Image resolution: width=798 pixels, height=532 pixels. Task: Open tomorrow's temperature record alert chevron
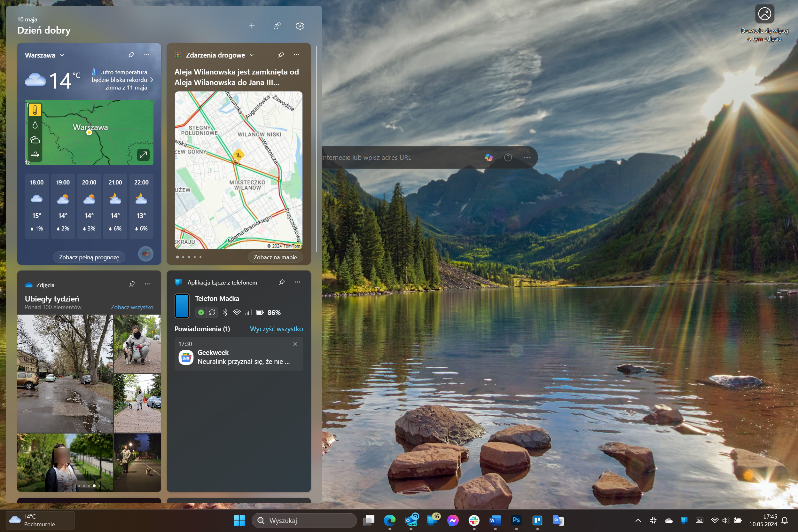coord(152,80)
